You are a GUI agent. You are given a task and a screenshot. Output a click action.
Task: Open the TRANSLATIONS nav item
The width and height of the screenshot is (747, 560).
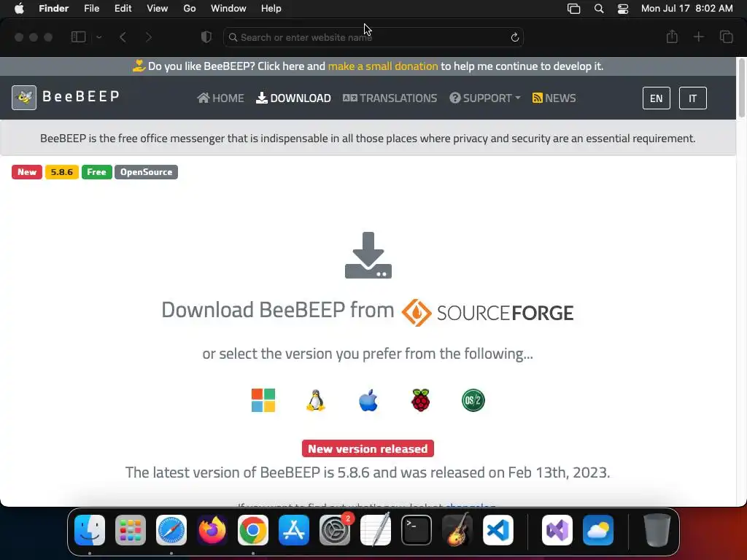(x=390, y=98)
